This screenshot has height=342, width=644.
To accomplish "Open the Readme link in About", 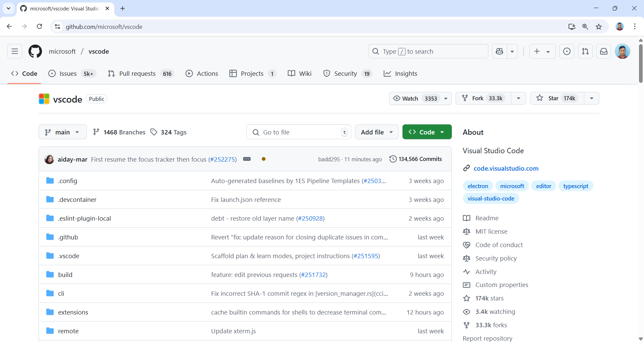I will click(487, 218).
